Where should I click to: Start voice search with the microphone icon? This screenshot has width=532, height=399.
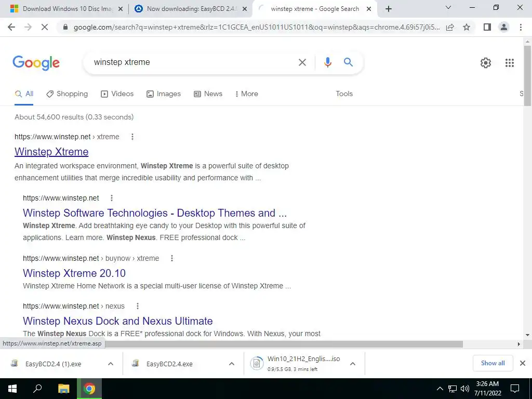(327, 62)
